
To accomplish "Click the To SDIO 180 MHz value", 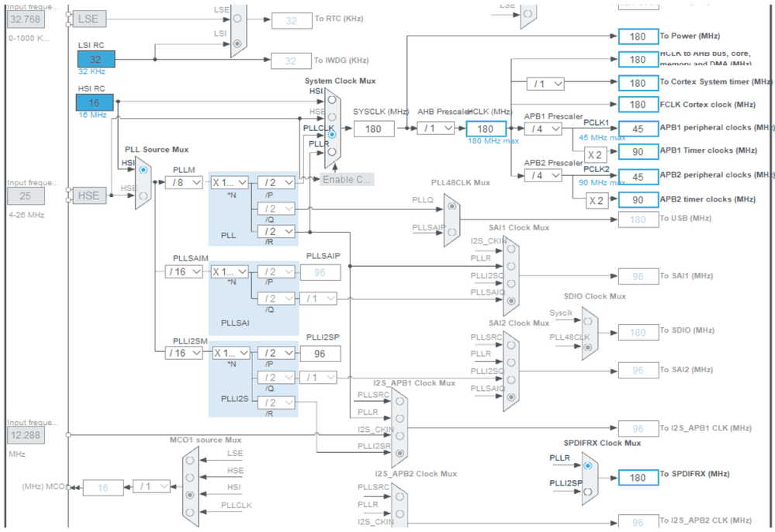I will click(x=638, y=333).
